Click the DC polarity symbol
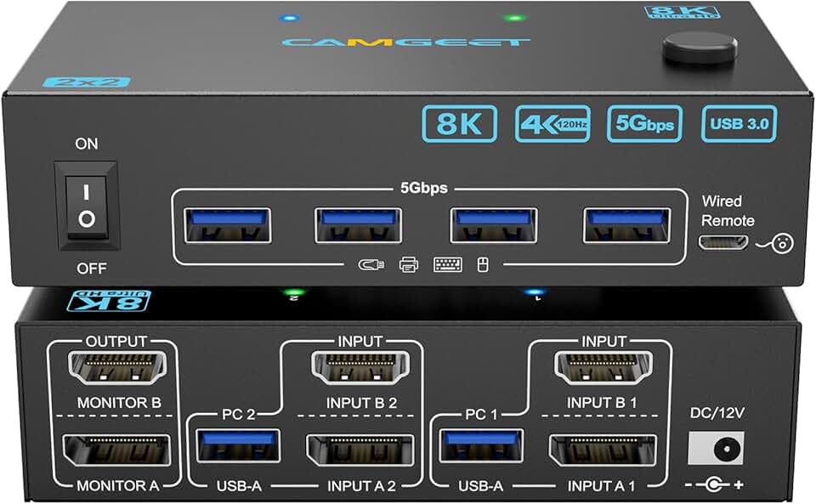The image size is (816, 504). [x=714, y=485]
